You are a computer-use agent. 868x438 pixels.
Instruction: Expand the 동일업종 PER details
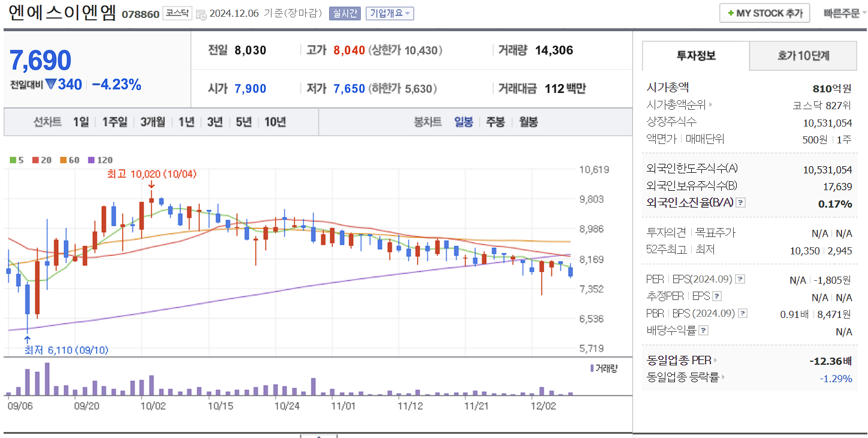717,360
